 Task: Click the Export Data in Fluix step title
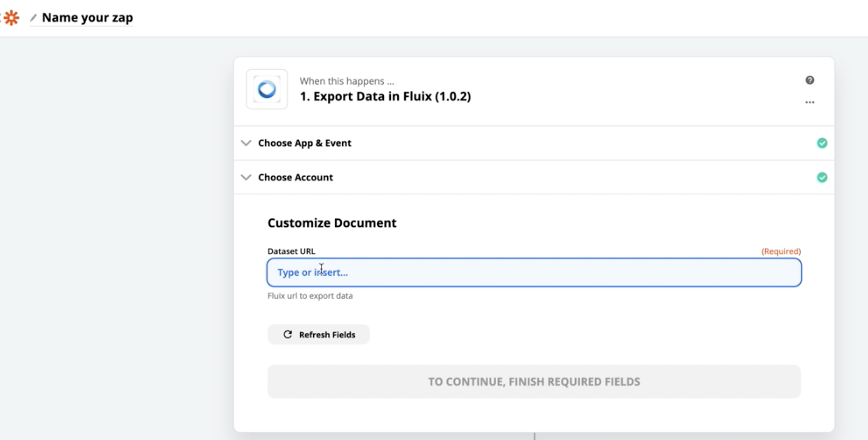(x=385, y=96)
